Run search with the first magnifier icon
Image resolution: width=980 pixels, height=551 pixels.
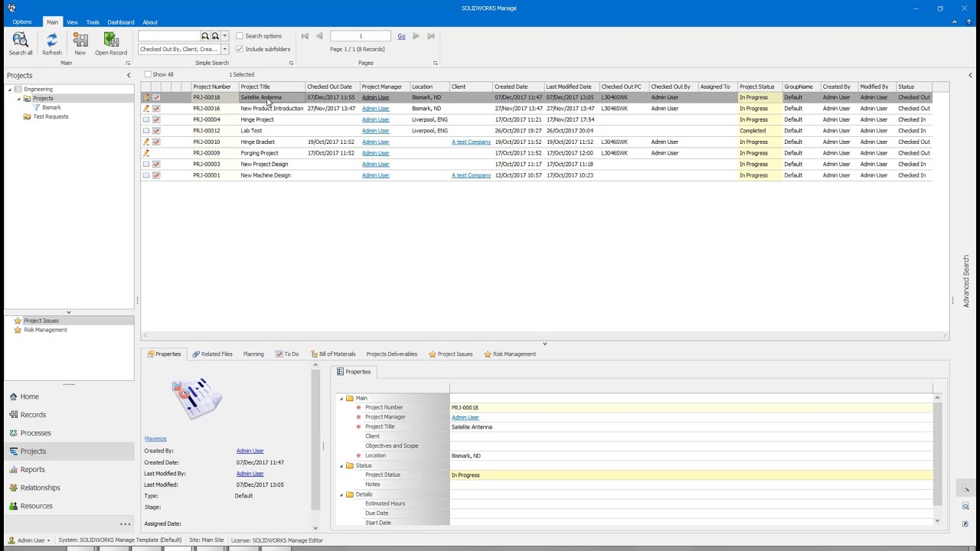205,36
